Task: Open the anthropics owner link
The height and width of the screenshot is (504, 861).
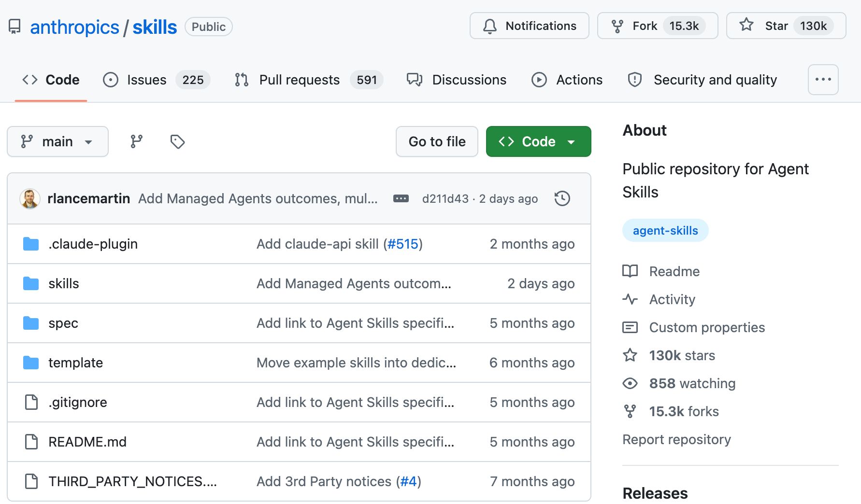Action: click(x=74, y=27)
